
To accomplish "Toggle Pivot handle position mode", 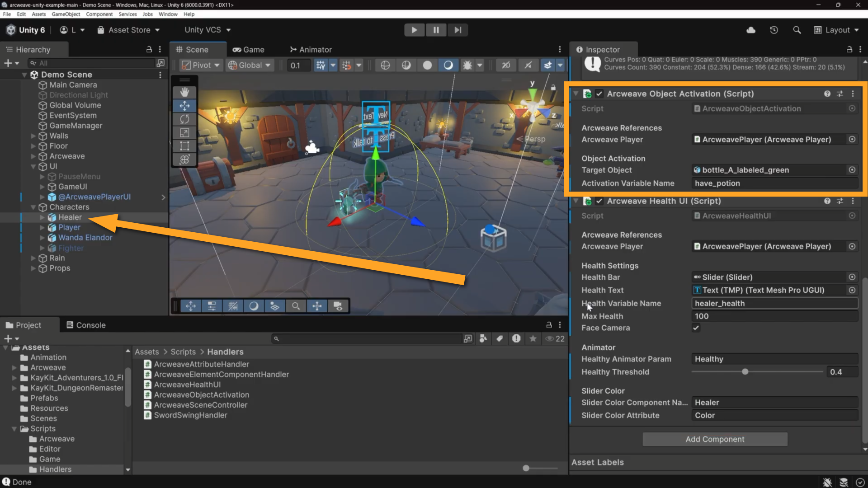I will click(201, 65).
